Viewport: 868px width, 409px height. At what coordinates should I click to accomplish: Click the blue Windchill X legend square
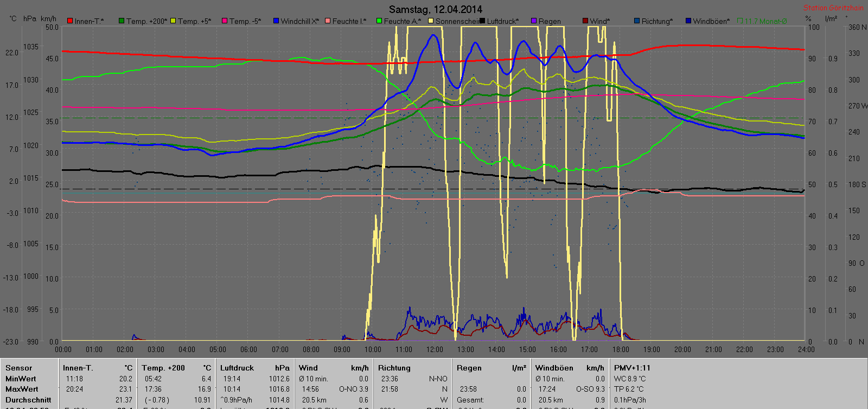tap(276, 21)
